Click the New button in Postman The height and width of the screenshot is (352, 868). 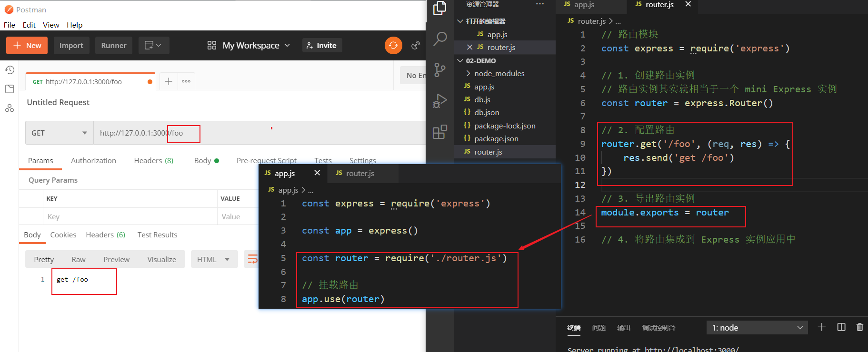(x=27, y=45)
